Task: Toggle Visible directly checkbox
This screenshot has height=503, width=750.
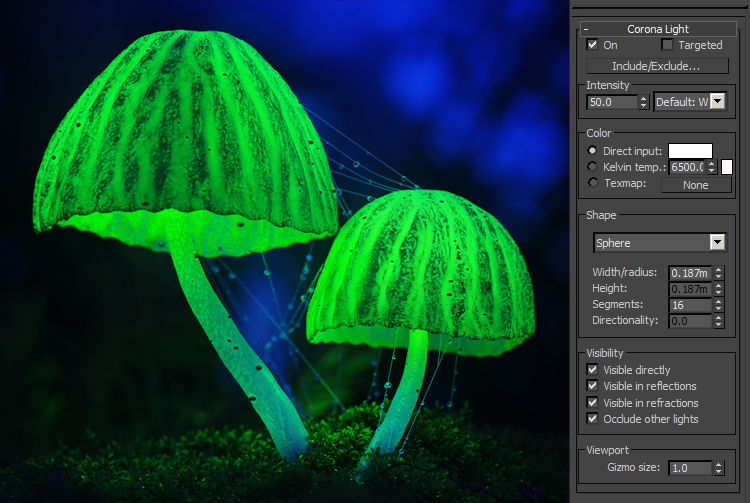Action: [592, 370]
